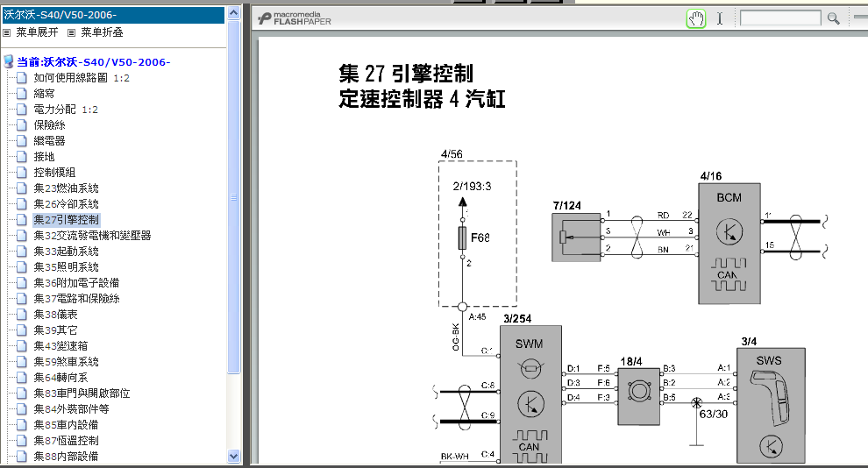Select the FlashPaper text selection tool
The height and width of the screenshot is (468, 868).
tap(720, 18)
